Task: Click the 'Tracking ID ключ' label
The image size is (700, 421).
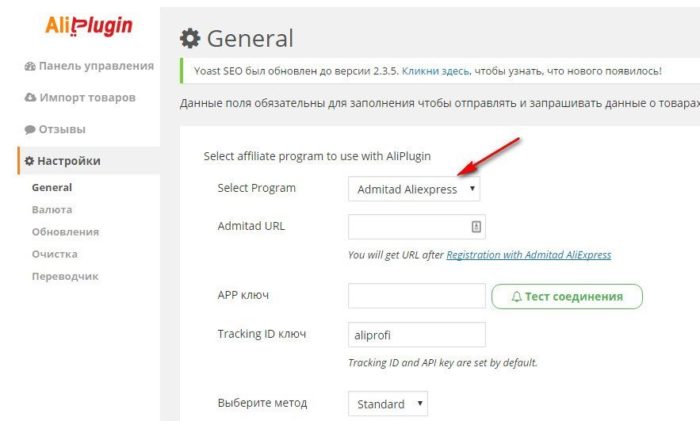Action: coord(262,334)
